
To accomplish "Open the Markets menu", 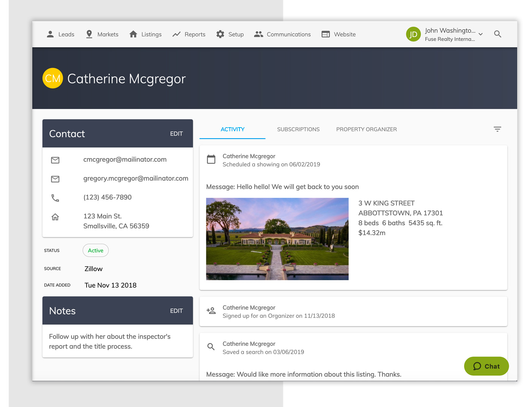I will 102,34.
